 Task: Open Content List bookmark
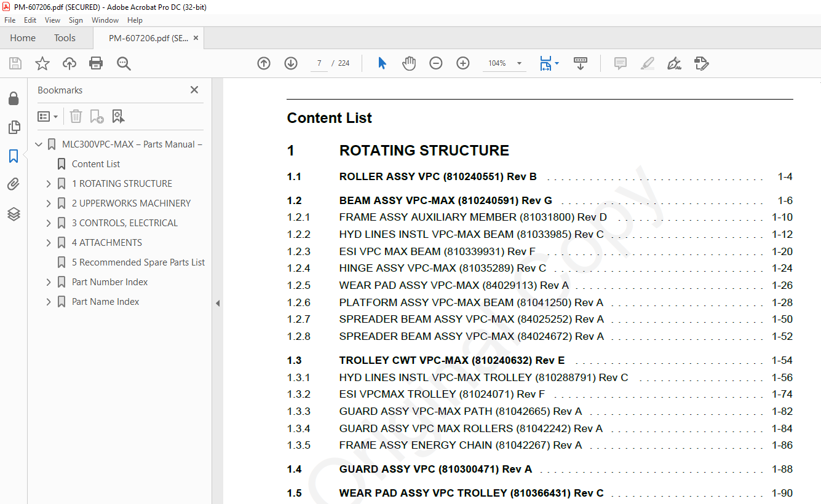click(96, 164)
